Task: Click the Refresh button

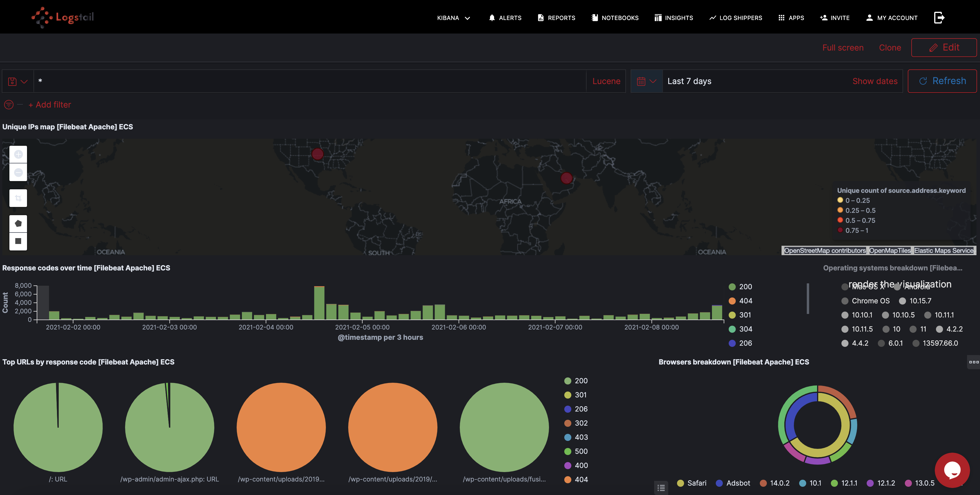Action: pyautogui.click(x=942, y=81)
